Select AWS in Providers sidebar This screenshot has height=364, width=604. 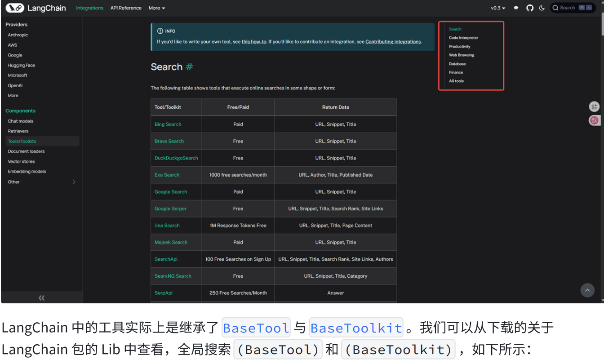point(13,45)
